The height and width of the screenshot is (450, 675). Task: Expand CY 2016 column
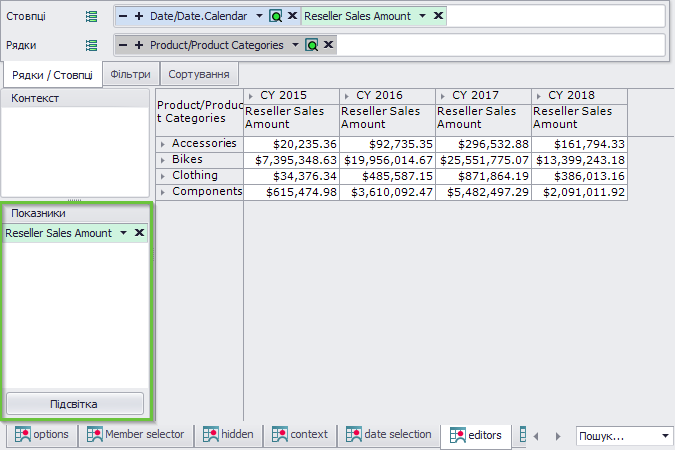347,96
